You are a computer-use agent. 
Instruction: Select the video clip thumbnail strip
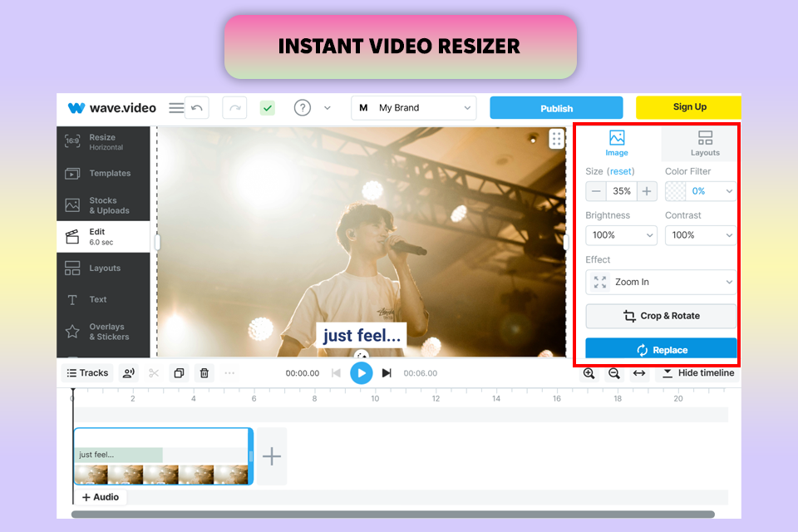click(161, 475)
